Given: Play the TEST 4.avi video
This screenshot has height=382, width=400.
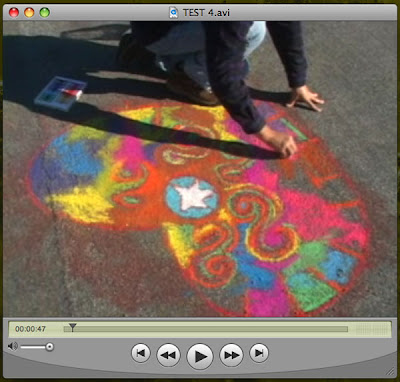Looking at the screenshot, I should coord(199,356).
